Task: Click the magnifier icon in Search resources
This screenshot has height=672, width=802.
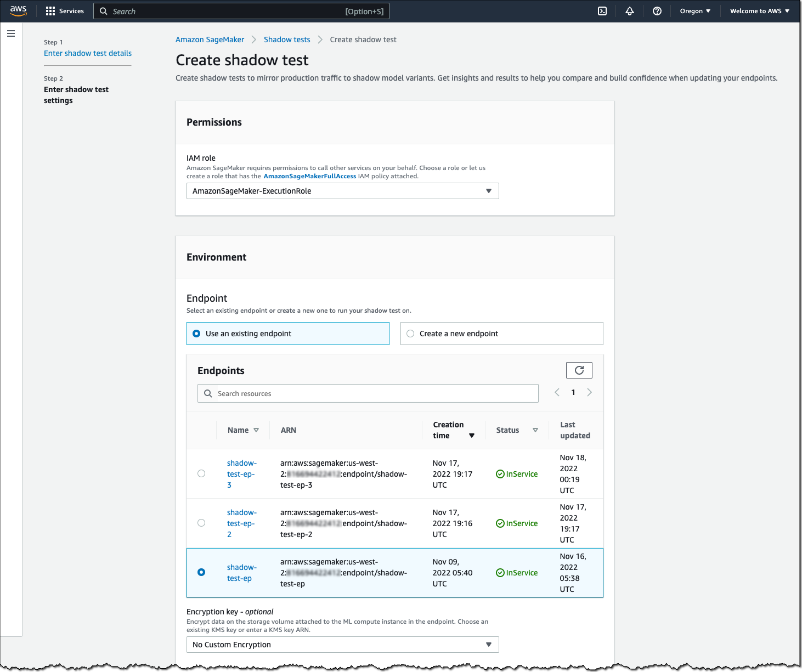Action: coord(208,393)
